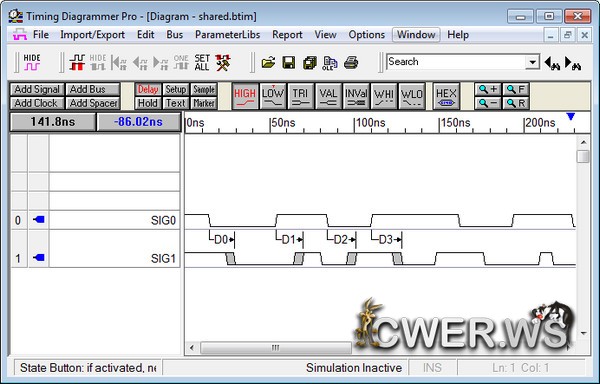The image size is (600, 384).
Task: Open the Import/Export menu
Action: [92, 35]
